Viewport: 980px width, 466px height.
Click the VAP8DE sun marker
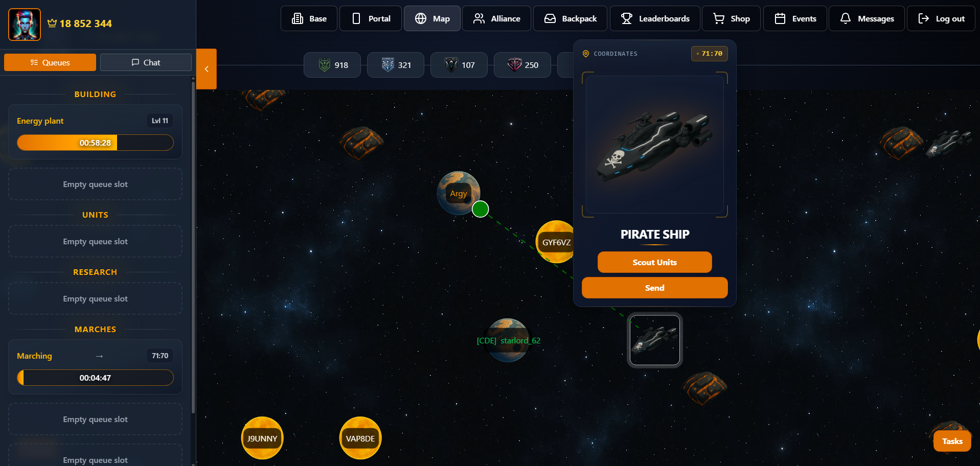(360, 438)
